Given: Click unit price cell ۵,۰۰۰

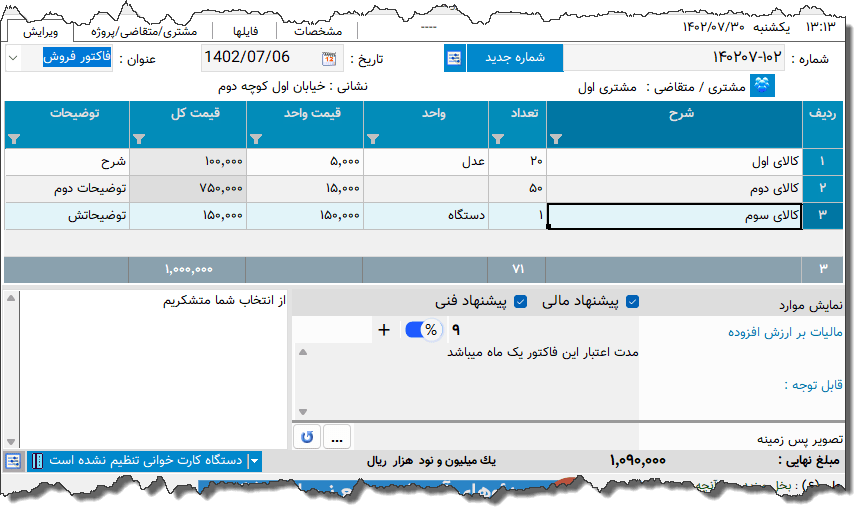Looking at the screenshot, I should tap(305, 162).
